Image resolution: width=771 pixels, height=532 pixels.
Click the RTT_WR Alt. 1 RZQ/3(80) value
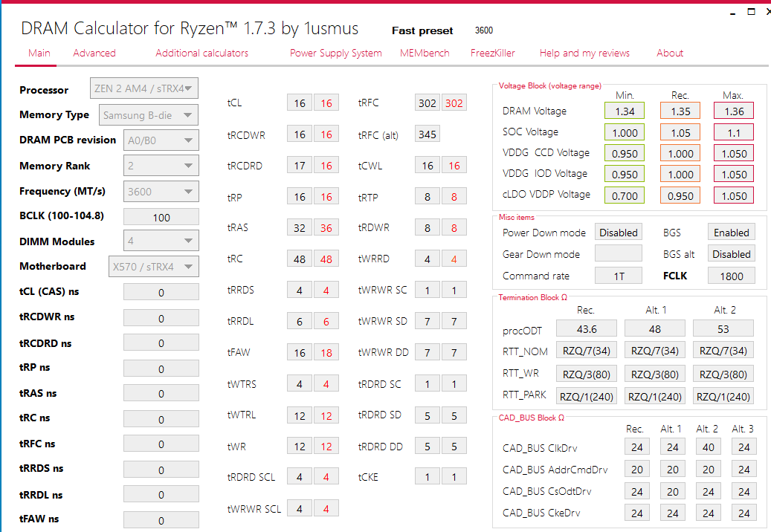[655, 374]
